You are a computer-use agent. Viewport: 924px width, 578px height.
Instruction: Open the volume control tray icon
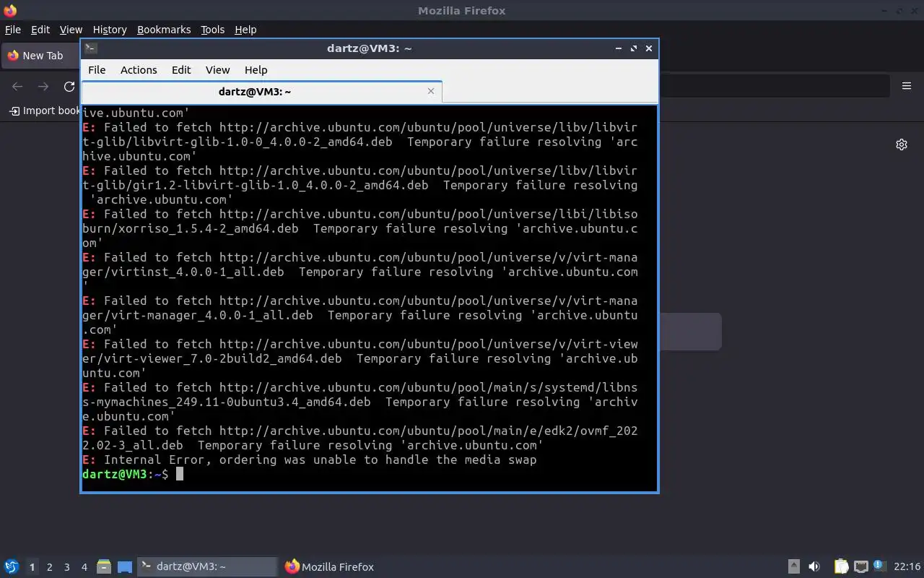pyautogui.click(x=814, y=566)
